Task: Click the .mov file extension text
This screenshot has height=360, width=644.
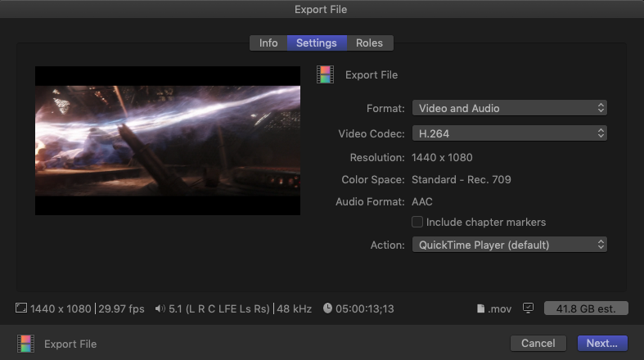Action: [x=499, y=308]
